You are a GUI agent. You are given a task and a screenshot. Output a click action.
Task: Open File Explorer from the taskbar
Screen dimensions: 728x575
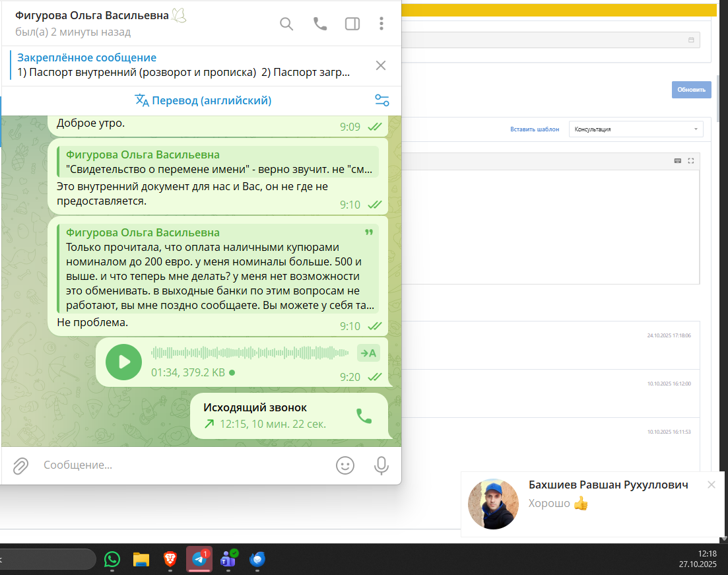[x=141, y=559]
